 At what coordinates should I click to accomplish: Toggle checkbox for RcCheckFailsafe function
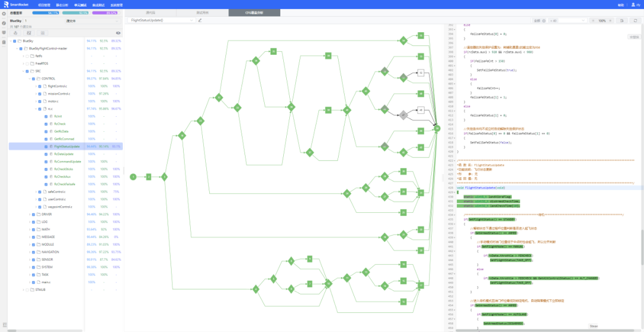[x=45, y=184]
